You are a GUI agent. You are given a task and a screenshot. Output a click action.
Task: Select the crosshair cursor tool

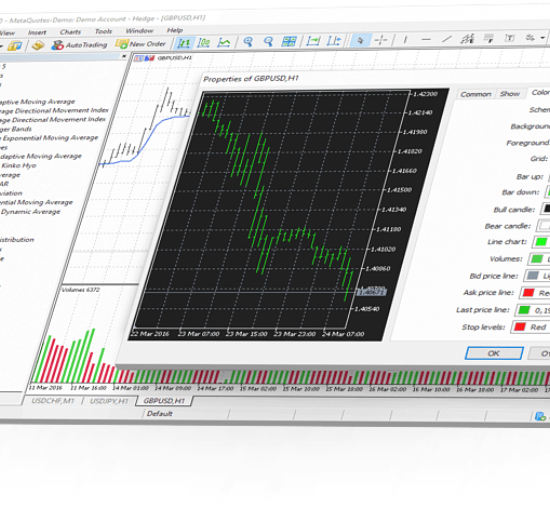tap(381, 40)
